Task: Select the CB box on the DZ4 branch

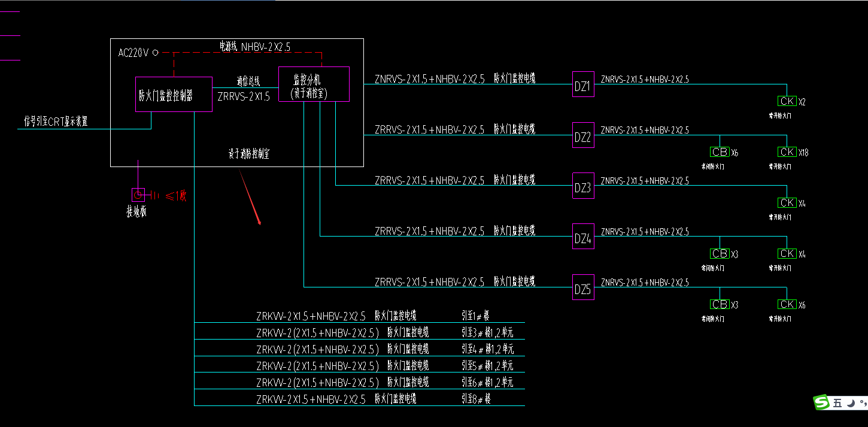Action: (x=720, y=254)
